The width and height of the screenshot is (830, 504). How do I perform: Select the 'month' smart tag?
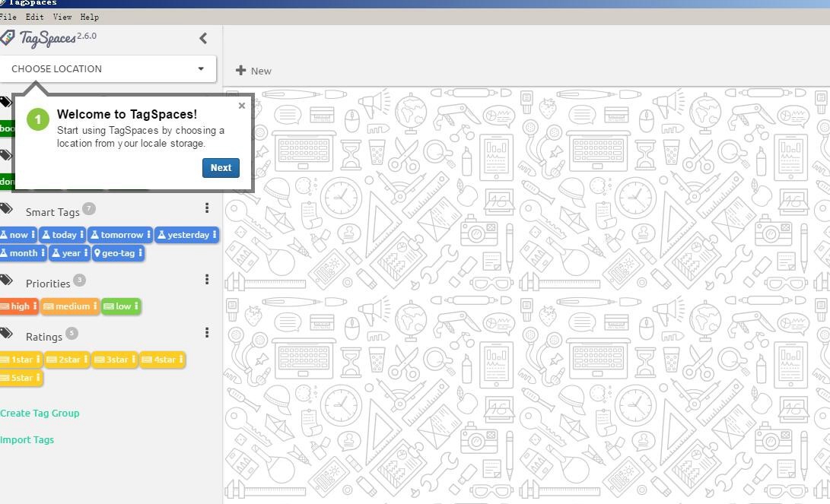pyautogui.click(x=24, y=253)
